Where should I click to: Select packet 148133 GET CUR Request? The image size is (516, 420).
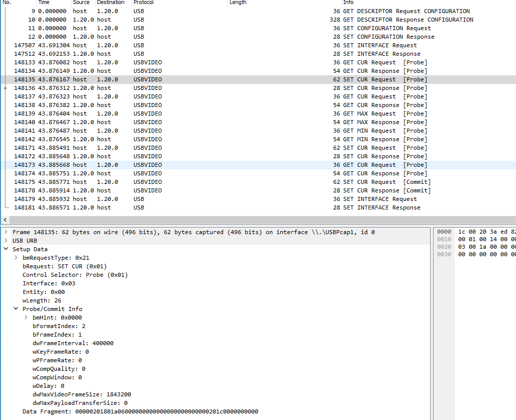click(x=258, y=62)
